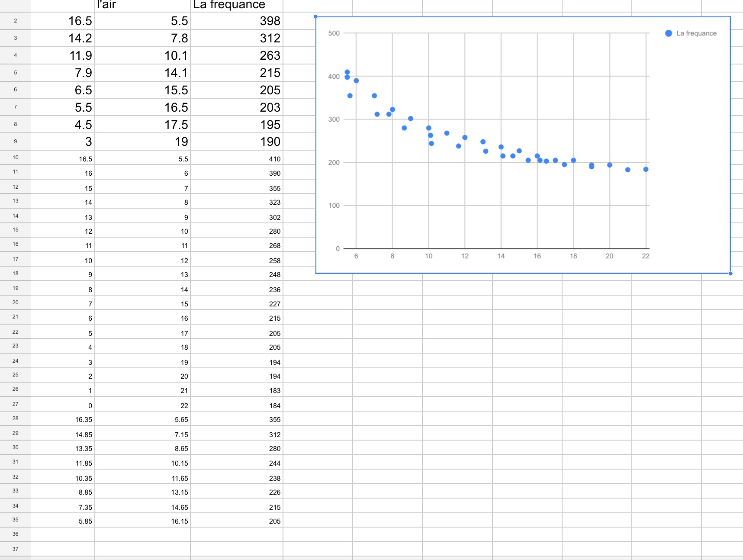743x560 pixels.
Task: Select row header 27
Action: click(x=16, y=404)
